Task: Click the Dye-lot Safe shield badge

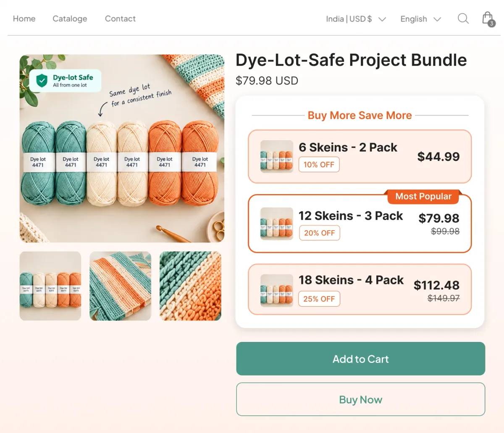Action: (x=65, y=81)
